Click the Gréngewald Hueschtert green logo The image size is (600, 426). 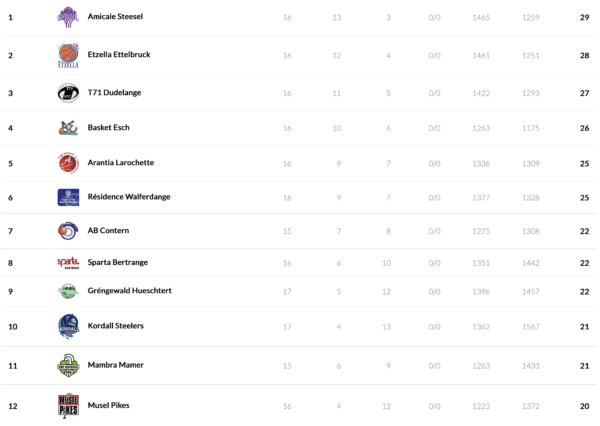[x=68, y=292]
